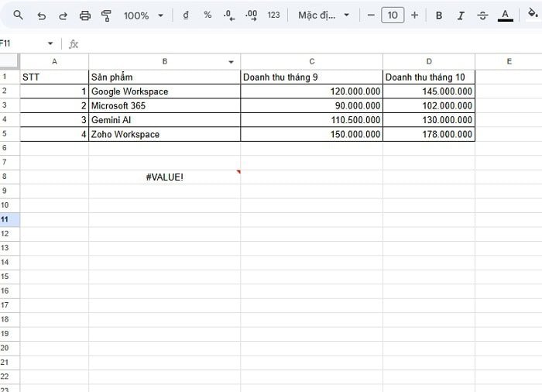Select the #VALUE! error cell

tap(164, 177)
